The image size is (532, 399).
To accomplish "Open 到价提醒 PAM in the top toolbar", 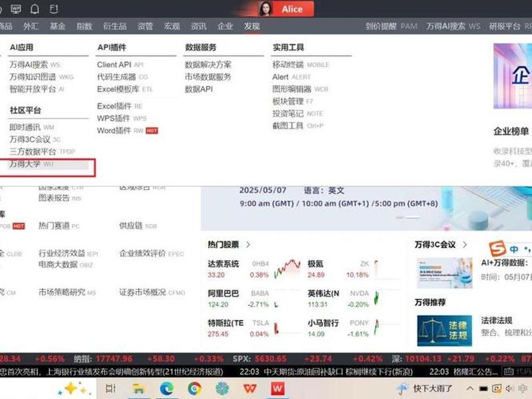I will (392, 26).
